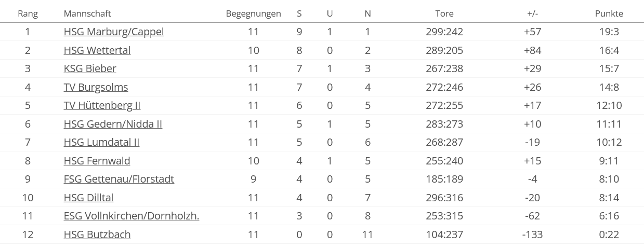Image resolution: width=644 pixels, height=249 pixels.
Task: Click the Mannschaft column header
Action: [87, 13]
